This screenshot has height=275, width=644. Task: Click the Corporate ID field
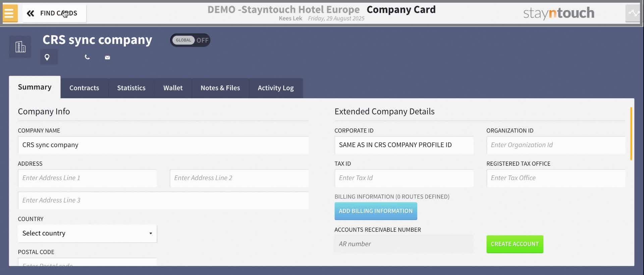tap(404, 145)
